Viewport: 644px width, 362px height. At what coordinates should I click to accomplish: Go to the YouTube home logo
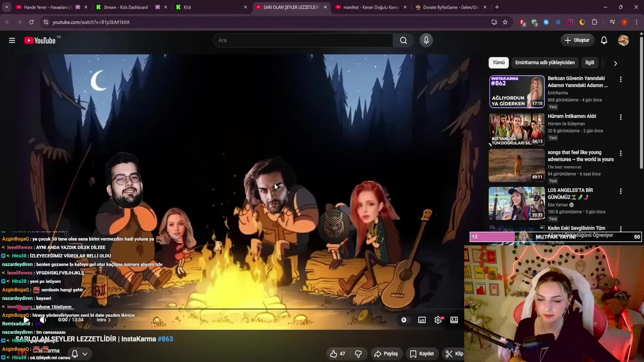tap(40, 40)
